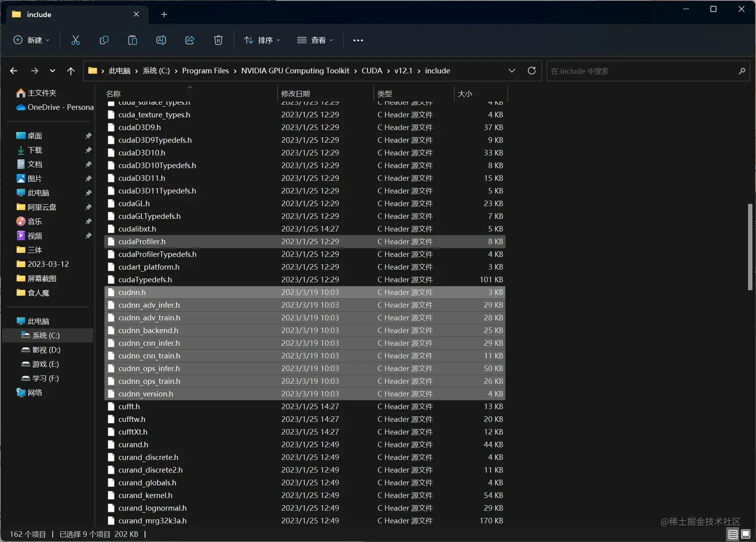Click the Copy icon in toolbar

[104, 40]
